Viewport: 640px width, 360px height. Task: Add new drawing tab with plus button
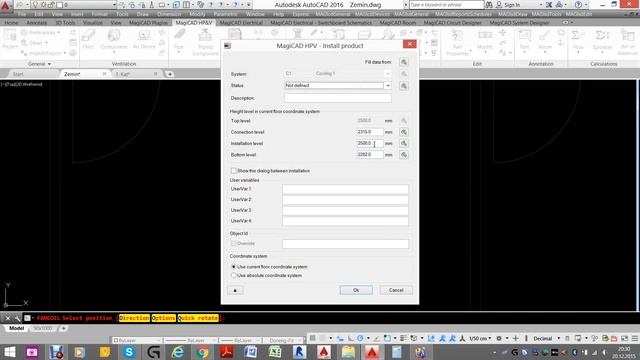tap(170, 74)
